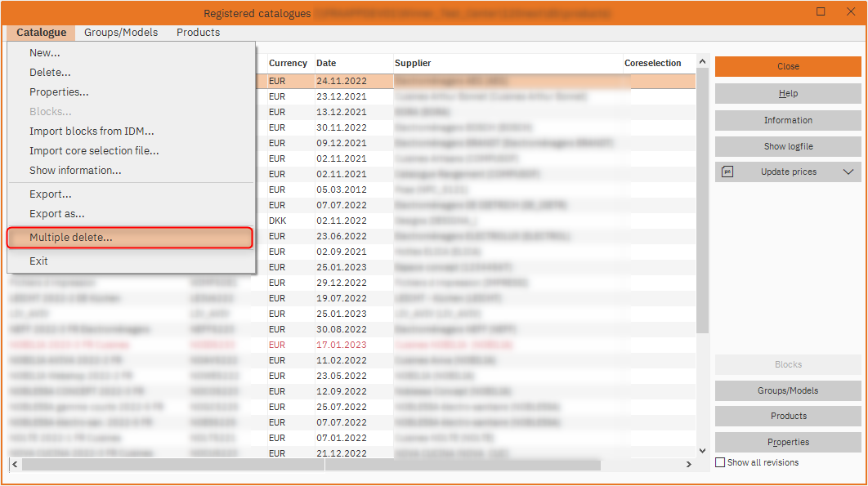The width and height of the screenshot is (868, 486).
Task: Click the PRI icon on Update prices
Action: coord(727,172)
